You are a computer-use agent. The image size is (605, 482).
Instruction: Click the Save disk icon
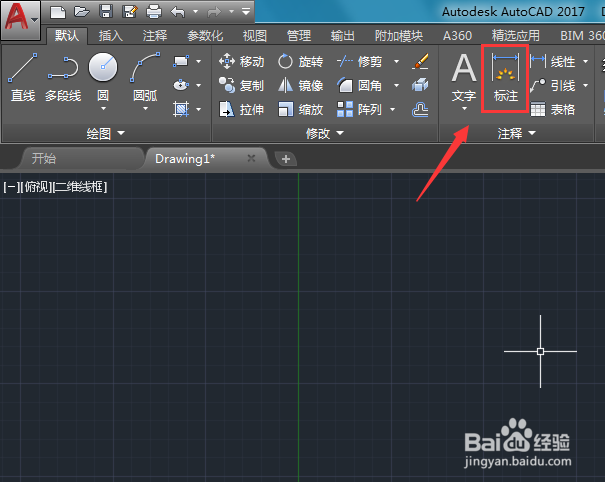[x=106, y=12]
